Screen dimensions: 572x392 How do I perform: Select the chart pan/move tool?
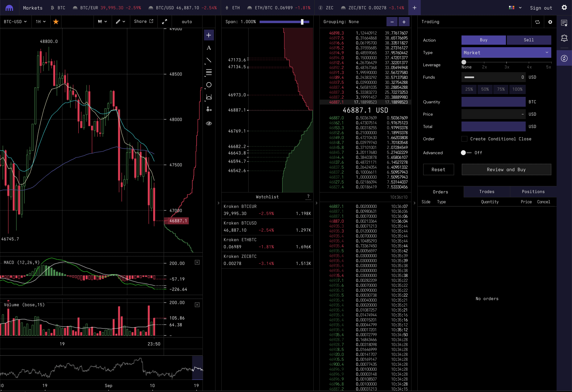click(x=209, y=109)
